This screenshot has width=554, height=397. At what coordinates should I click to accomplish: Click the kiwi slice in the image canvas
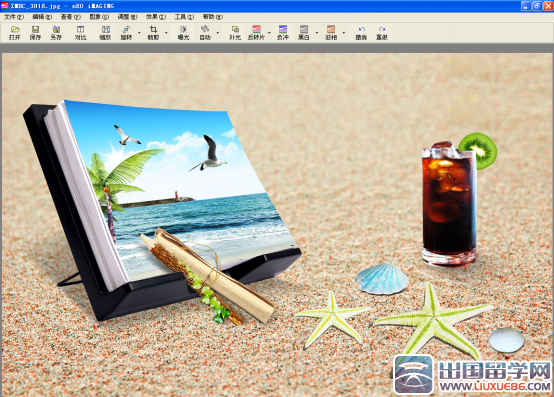(x=479, y=150)
